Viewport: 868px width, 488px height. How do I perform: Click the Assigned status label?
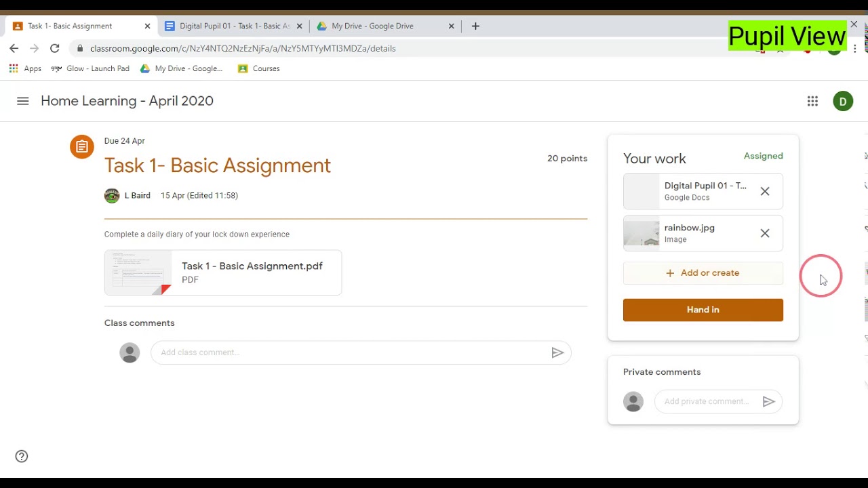pos(763,156)
